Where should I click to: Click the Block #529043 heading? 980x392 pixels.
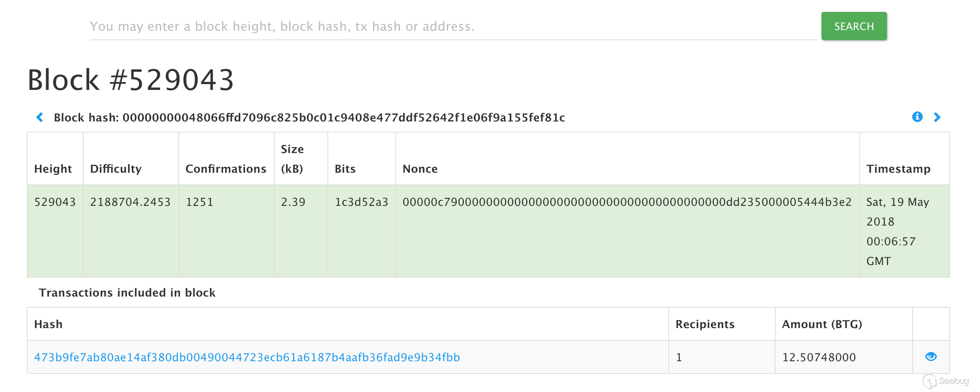pos(131,80)
